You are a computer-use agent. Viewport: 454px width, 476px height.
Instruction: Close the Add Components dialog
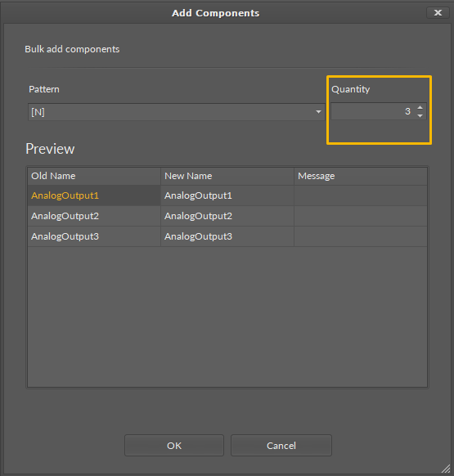coord(438,13)
